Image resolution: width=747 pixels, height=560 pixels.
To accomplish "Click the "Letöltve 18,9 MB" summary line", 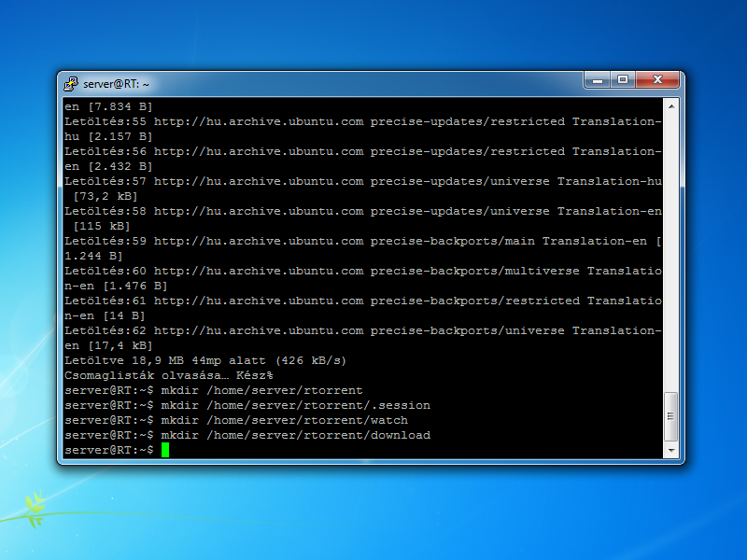I will (x=205, y=360).
